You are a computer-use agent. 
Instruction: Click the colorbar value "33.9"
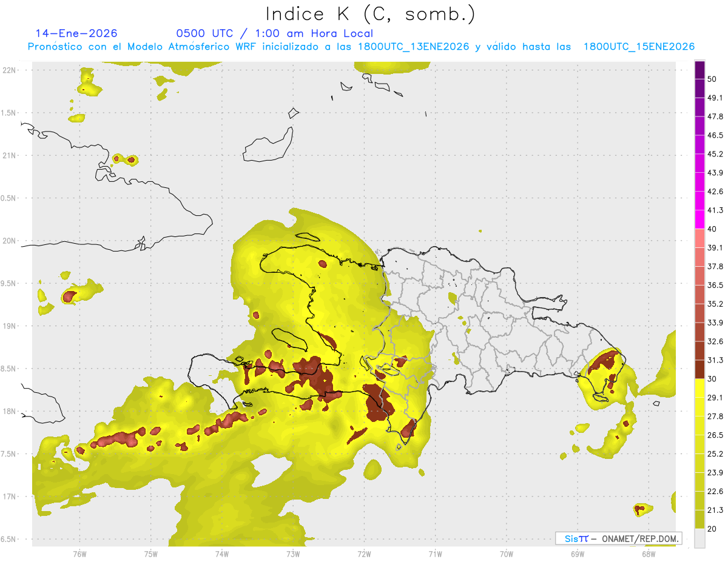tap(715, 323)
